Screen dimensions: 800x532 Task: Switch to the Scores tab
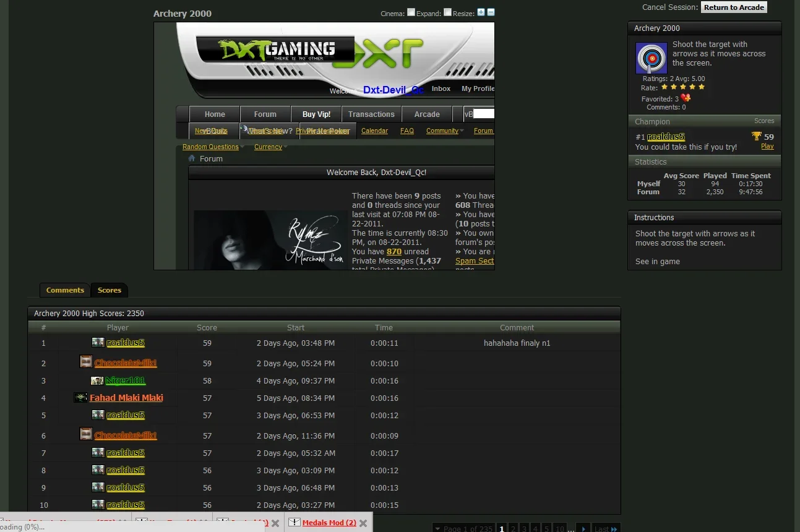pyautogui.click(x=110, y=290)
